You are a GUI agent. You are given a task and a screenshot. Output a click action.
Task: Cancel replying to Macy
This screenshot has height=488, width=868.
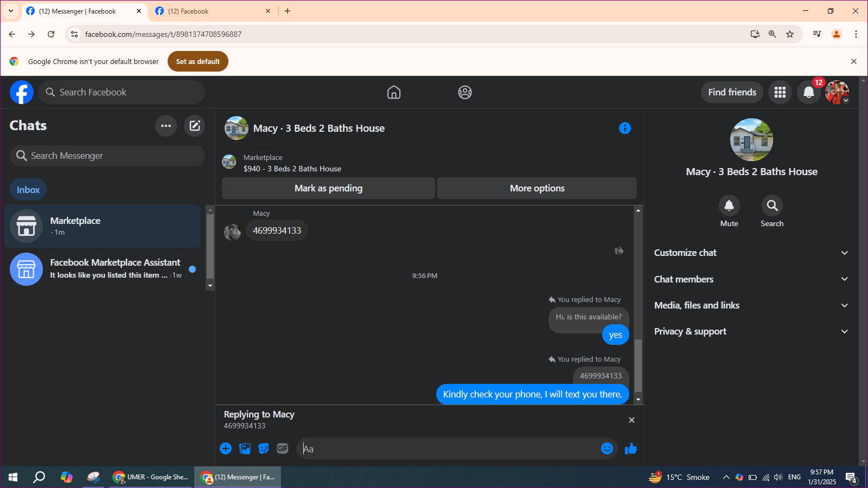pos(631,420)
